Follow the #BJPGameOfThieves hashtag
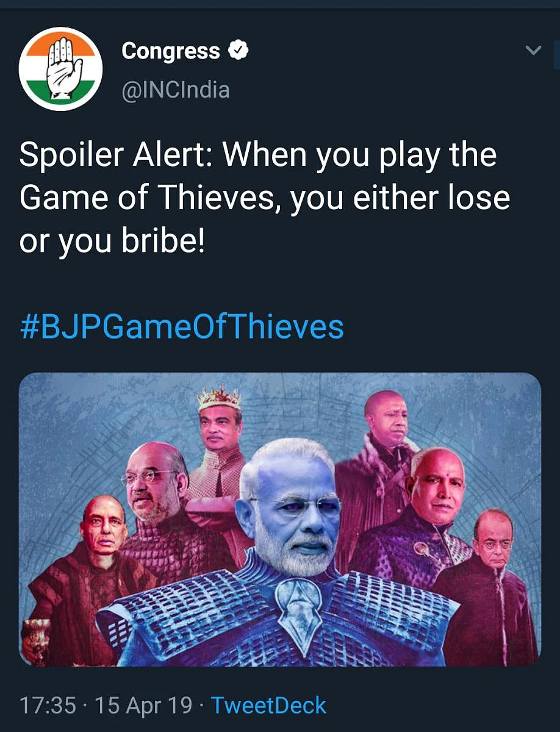560x732 pixels. 182,327
